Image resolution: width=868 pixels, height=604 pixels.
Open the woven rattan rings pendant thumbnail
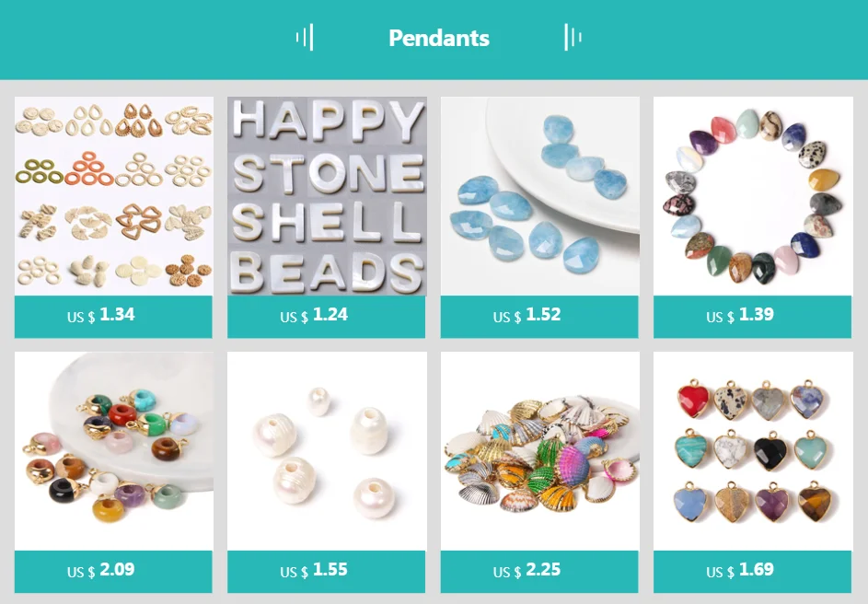113,196
